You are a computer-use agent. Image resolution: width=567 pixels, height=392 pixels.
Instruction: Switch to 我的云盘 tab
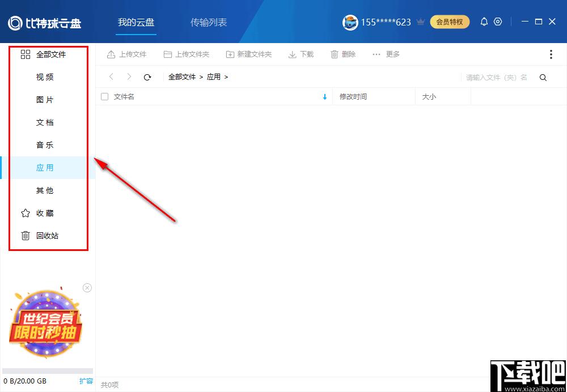(x=136, y=23)
